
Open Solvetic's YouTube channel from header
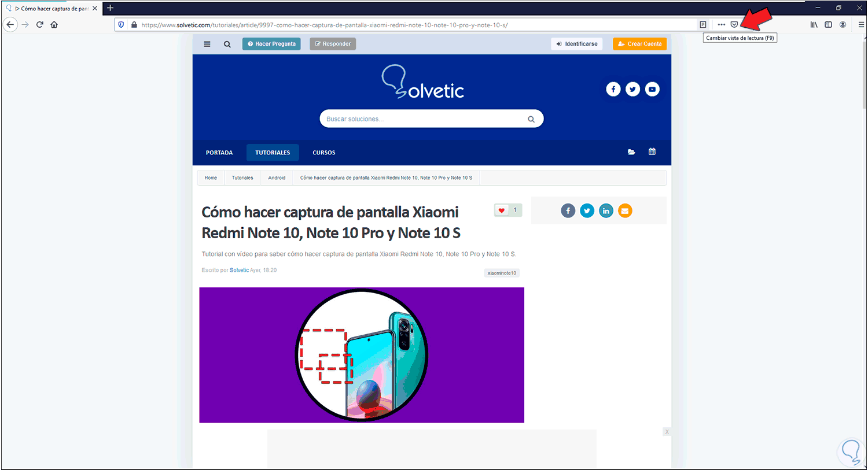point(652,89)
